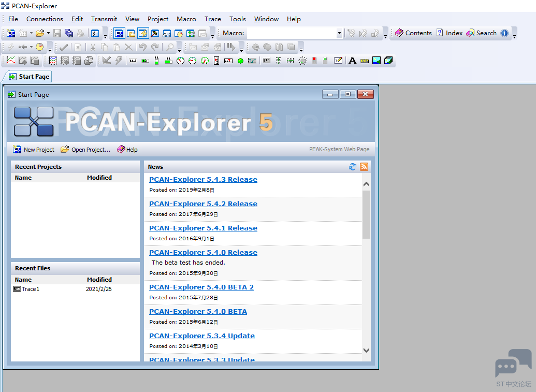This screenshot has height=392, width=536.
Task: Toggle the Connections window button with lightning
Action: (x=143, y=33)
